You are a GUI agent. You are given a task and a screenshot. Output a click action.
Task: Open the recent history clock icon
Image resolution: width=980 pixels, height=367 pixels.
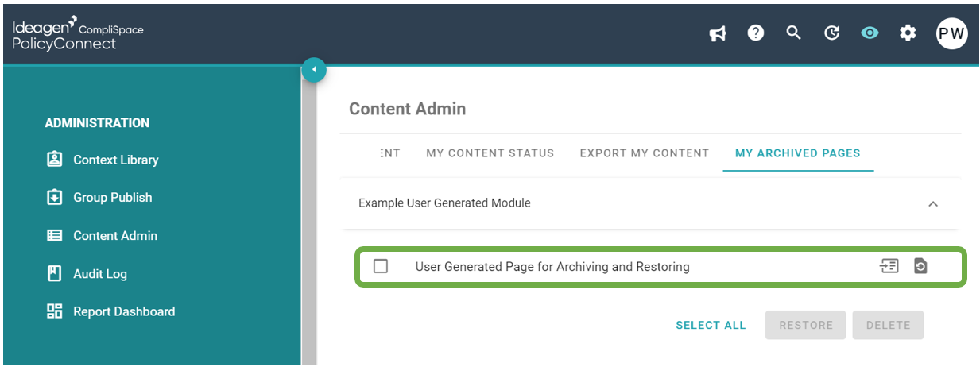click(831, 33)
